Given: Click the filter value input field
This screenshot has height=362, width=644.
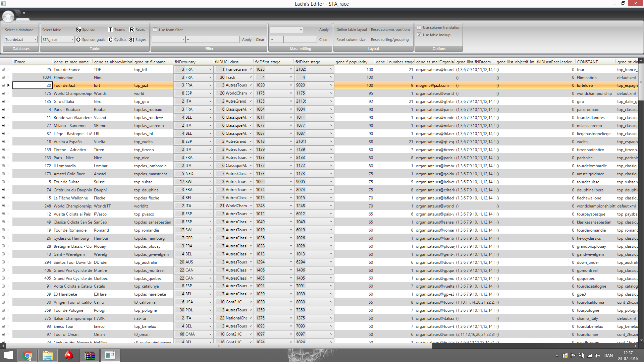Looking at the screenshot, I should point(222,40).
